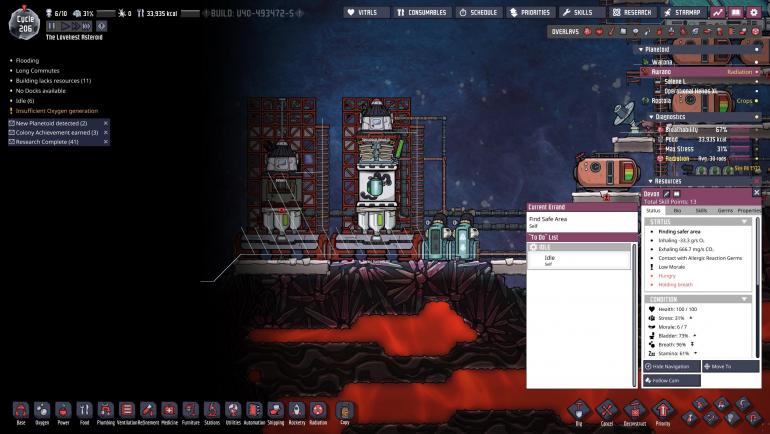Open the Consumables menu
The width and height of the screenshot is (770, 434).
click(x=422, y=12)
